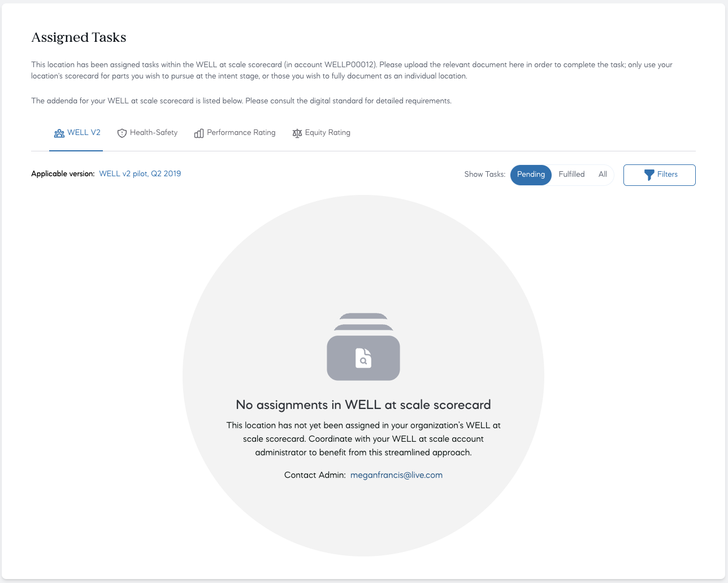Click the funnel icon in Filters
This screenshot has height=583, width=728.
coord(649,175)
